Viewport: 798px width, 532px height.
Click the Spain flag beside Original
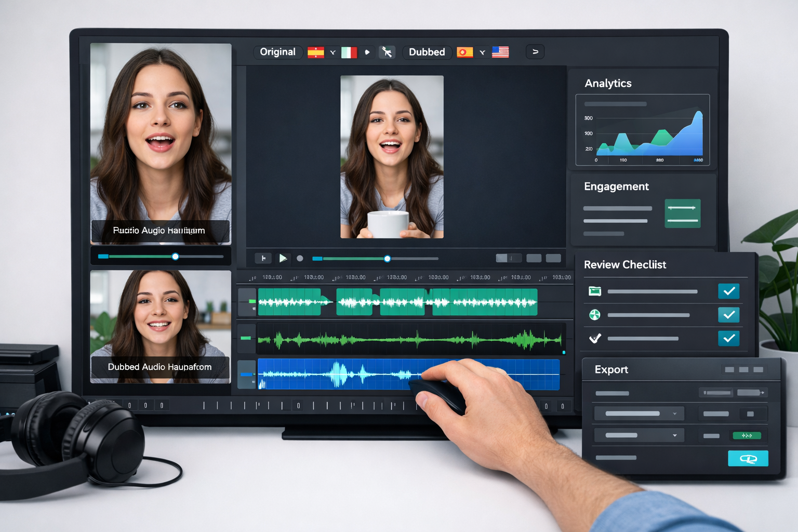coord(316,52)
